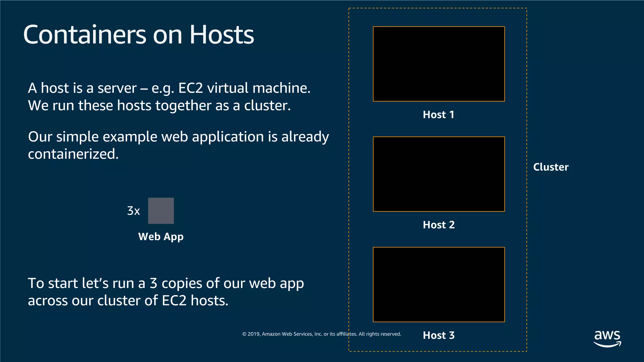Select the Host 1 black box
The width and height of the screenshot is (644, 362).
click(x=439, y=64)
